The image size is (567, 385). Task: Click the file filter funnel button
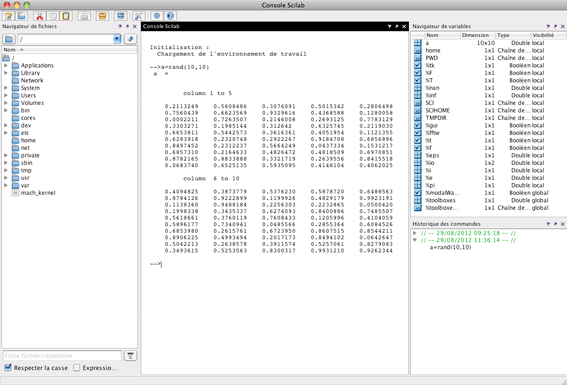click(130, 356)
